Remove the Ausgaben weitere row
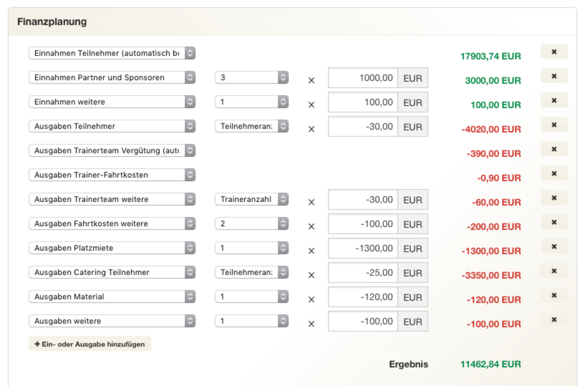The image size is (588, 386). [x=554, y=320]
